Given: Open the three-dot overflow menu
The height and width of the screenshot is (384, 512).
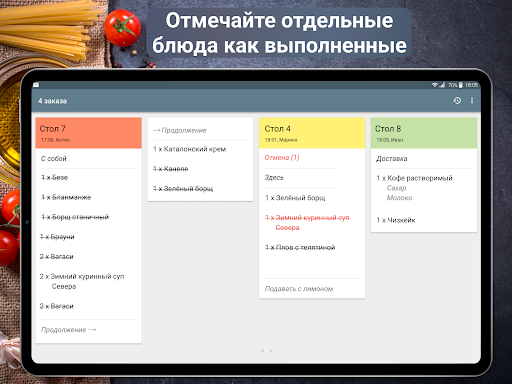Looking at the screenshot, I should [x=472, y=100].
